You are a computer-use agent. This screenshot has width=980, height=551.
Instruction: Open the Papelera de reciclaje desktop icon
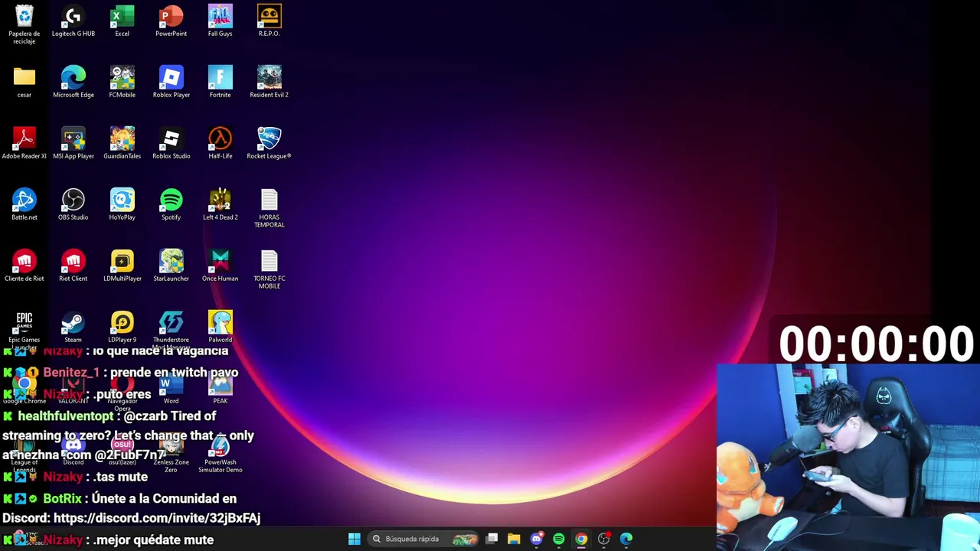coord(24,24)
